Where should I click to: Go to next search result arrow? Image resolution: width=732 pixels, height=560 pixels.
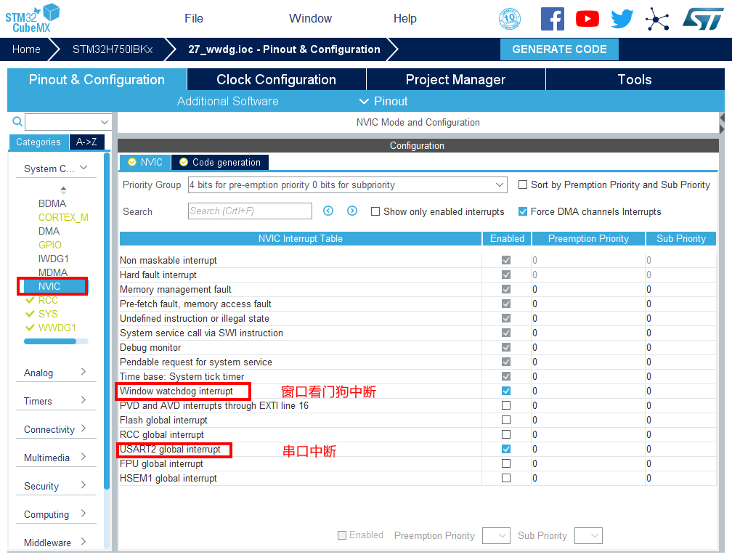tap(352, 211)
